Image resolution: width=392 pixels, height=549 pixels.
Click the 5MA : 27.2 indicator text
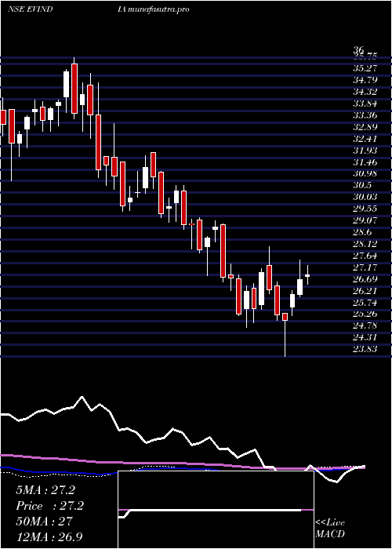(x=45, y=490)
